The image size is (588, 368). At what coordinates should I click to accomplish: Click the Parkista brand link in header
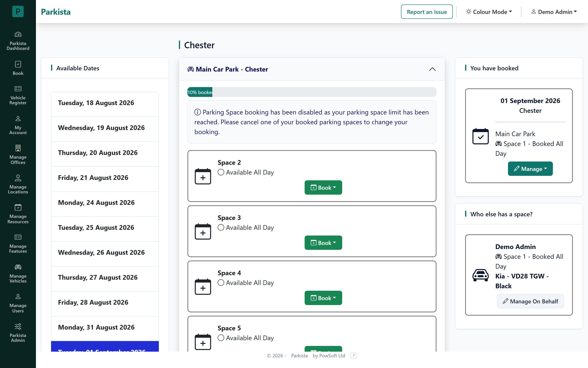coord(56,12)
